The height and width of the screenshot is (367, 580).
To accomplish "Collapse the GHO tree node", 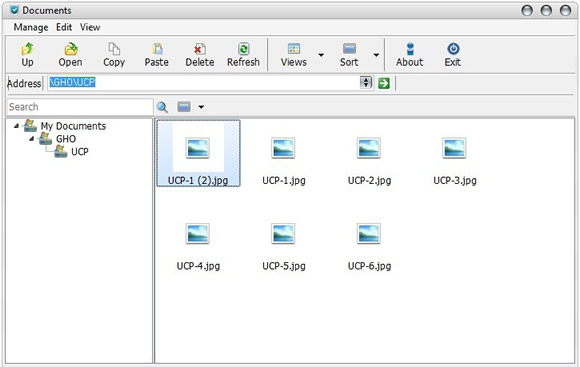I will click(31, 139).
